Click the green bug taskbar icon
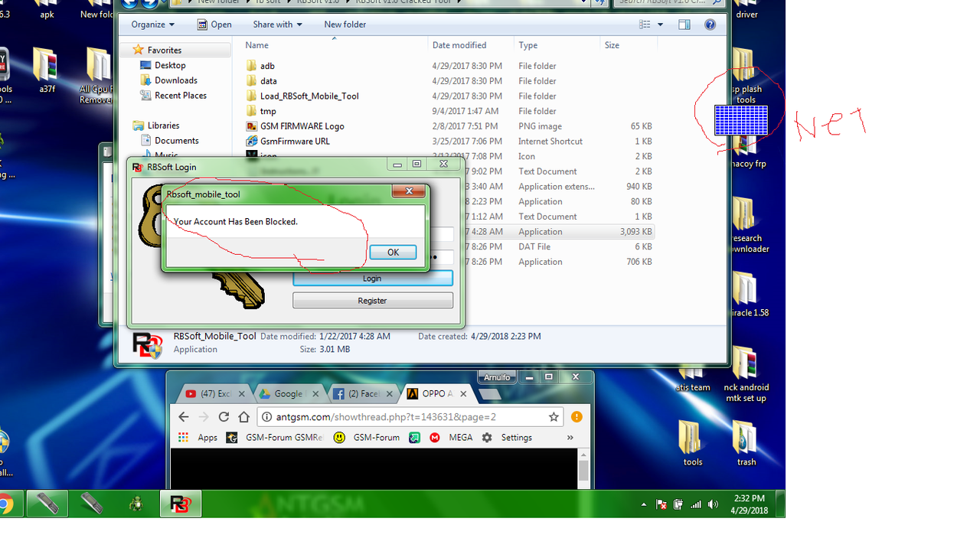Screen dimensions: 980x551 tap(136, 504)
